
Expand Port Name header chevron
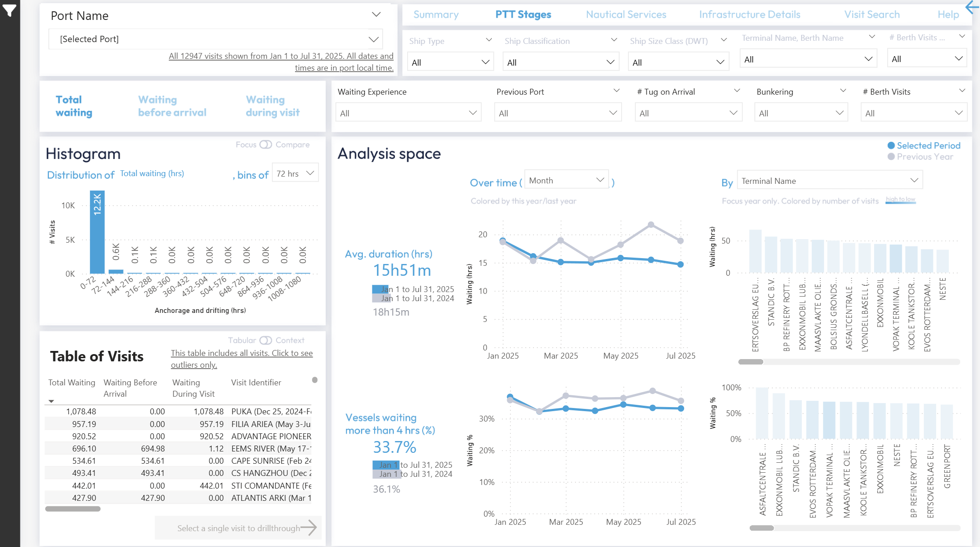[376, 14]
